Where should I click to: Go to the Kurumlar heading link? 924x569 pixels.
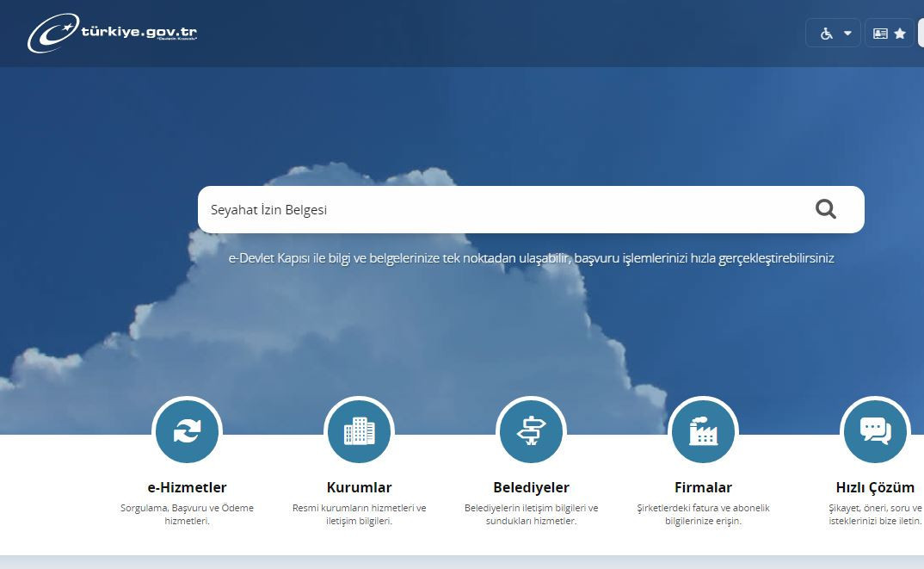[359, 487]
